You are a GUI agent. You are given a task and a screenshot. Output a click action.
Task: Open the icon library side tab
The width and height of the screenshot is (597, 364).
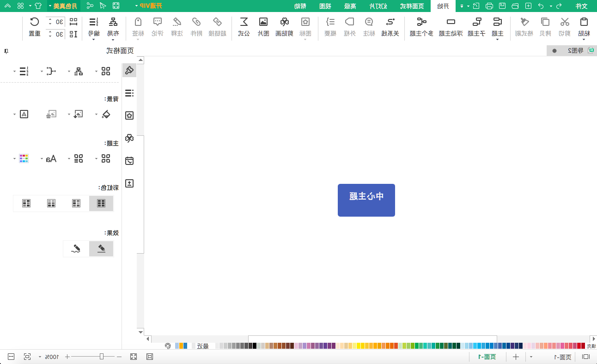tap(130, 115)
